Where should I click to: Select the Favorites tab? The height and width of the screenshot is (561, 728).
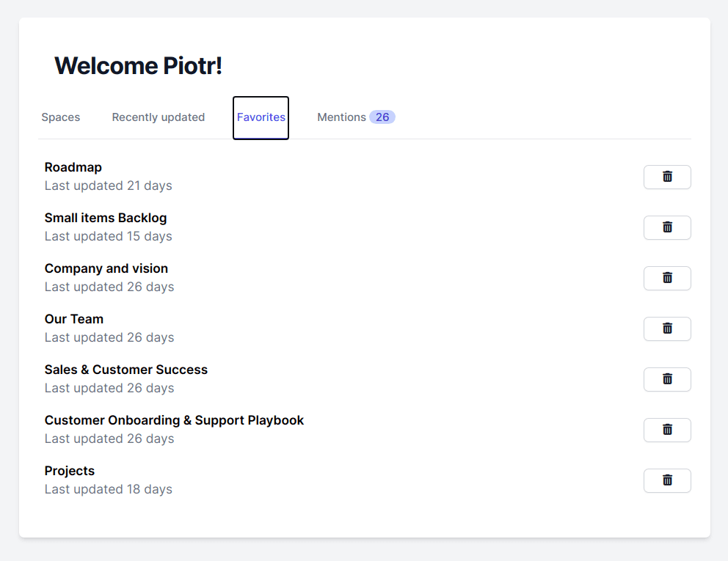[261, 117]
